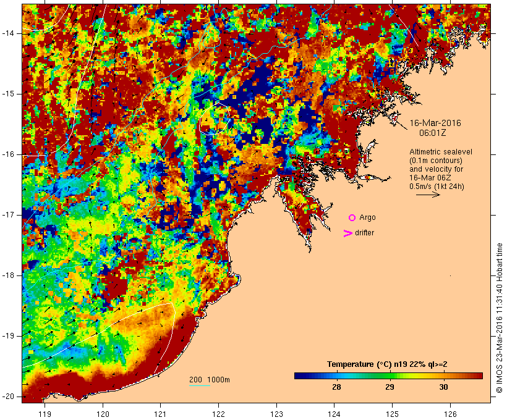This screenshot has width=507, height=420.
Task: Click the 'and velocity for' text
Action: [436, 169]
